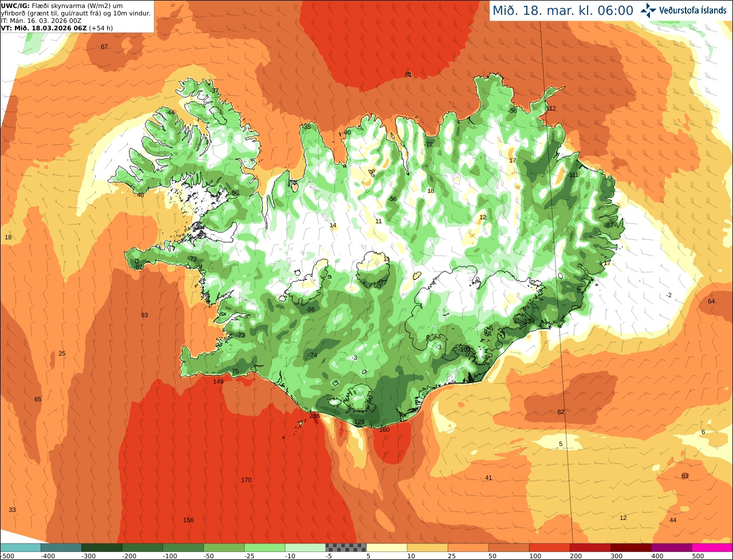Screen dimensions: 733x560
Task: Click the map value 35 on the north coast
Action: (308, 127)
